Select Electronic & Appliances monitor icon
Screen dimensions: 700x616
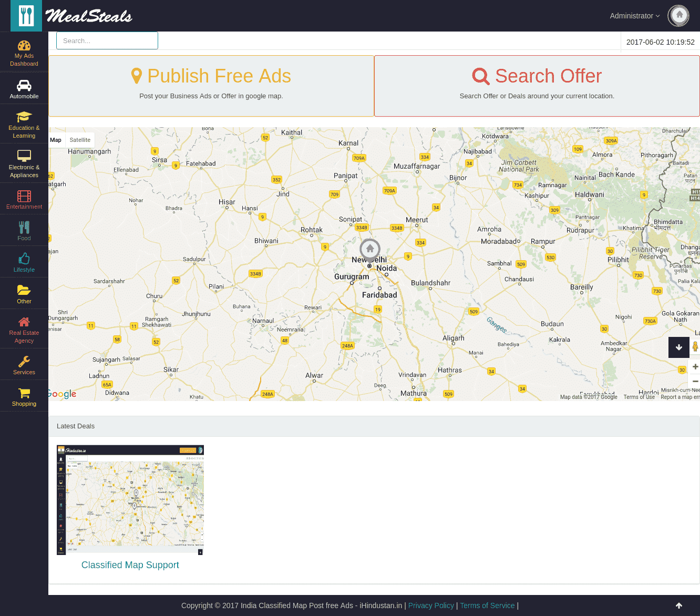coord(24,156)
